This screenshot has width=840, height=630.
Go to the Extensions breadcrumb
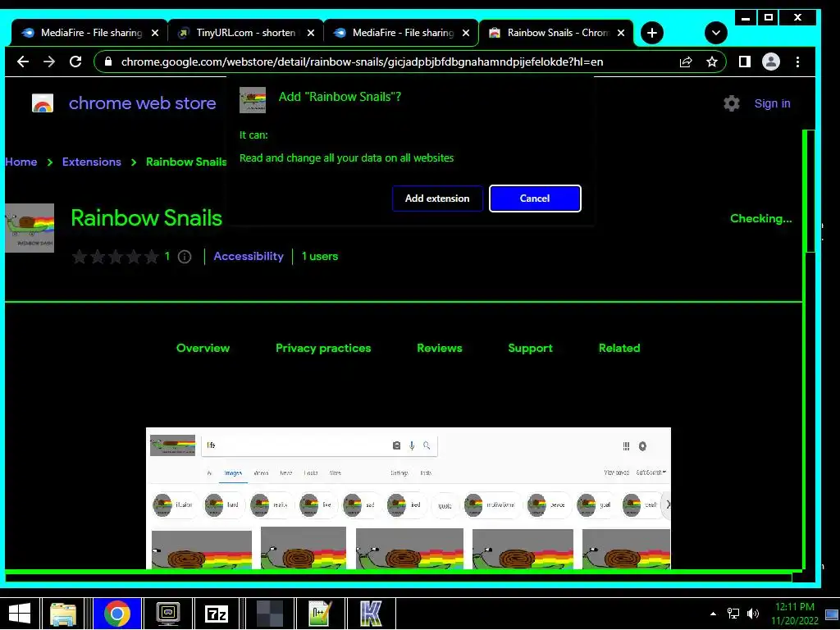click(92, 162)
